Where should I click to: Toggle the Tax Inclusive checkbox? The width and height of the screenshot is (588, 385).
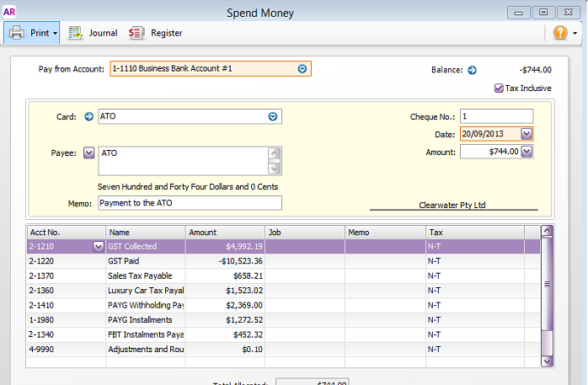tap(499, 88)
